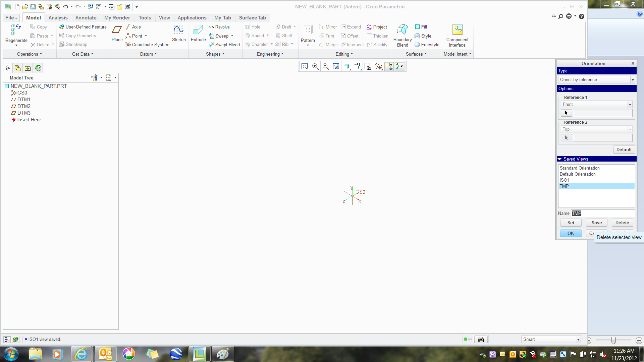Click the binoculars Find icon in status bar

(481, 340)
